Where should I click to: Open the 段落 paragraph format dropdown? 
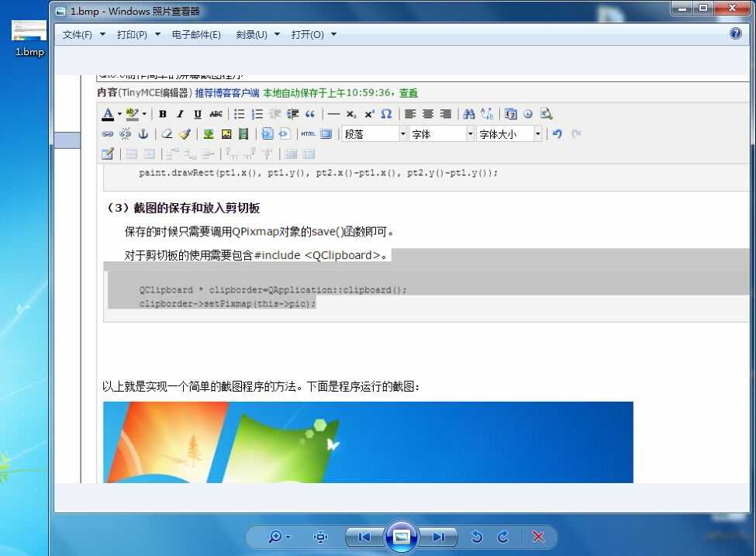[375, 134]
